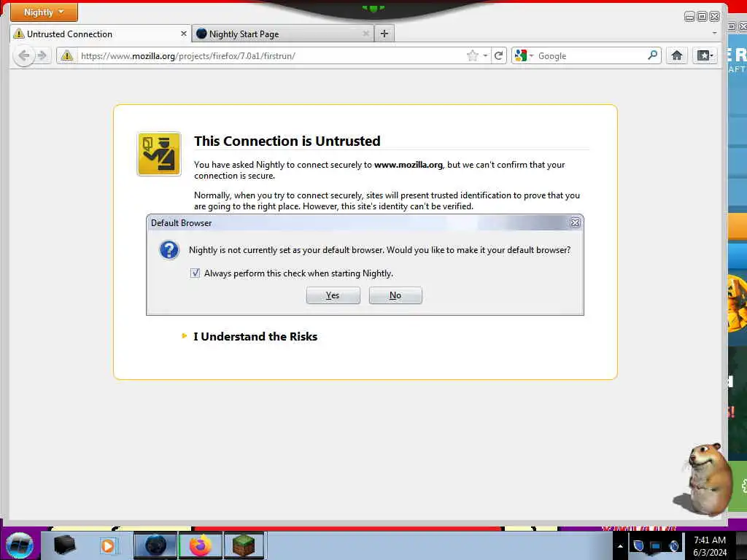Click the shield security tray icon
The width and height of the screenshot is (747, 560).
[x=638, y=545]
